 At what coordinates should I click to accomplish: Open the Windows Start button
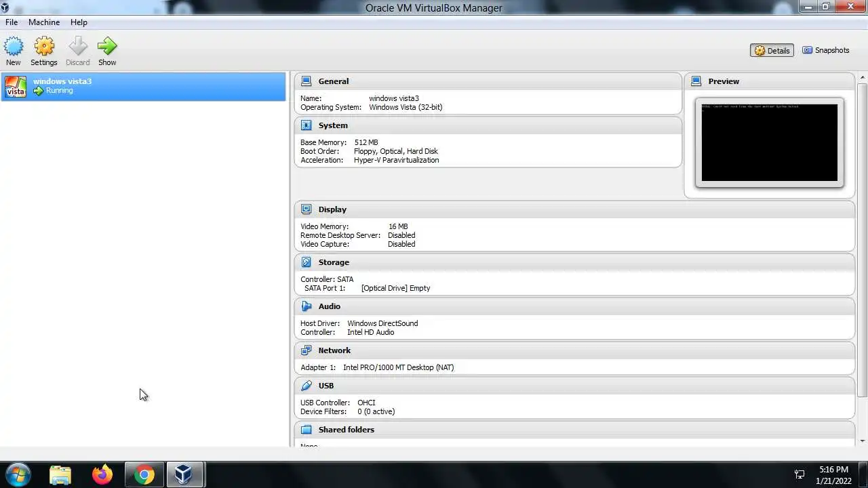(x=17, y=474)
